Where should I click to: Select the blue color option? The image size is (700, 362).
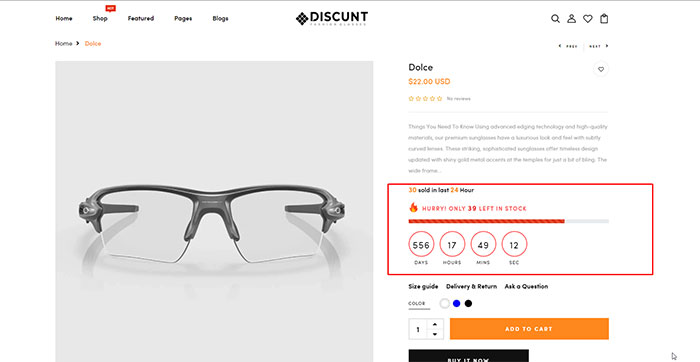[456, 304]
